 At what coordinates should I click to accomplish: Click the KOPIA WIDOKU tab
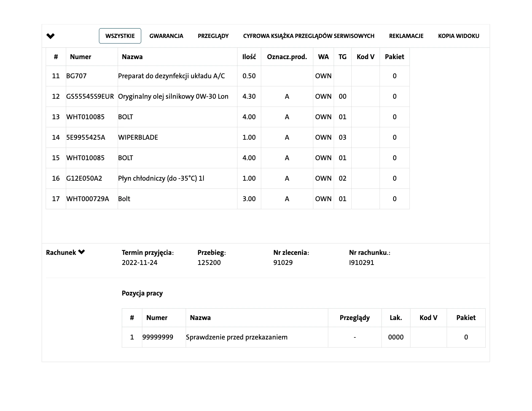(x=458, y=36)
